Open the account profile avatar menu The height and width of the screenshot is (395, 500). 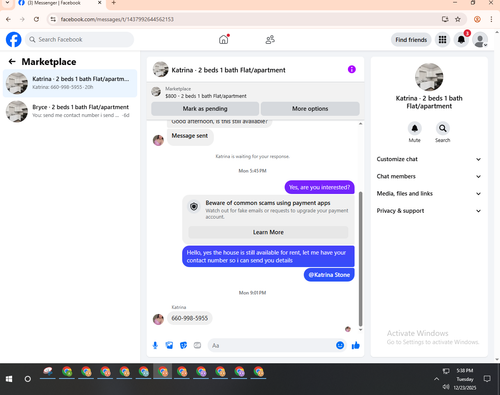tap(480, 40)
